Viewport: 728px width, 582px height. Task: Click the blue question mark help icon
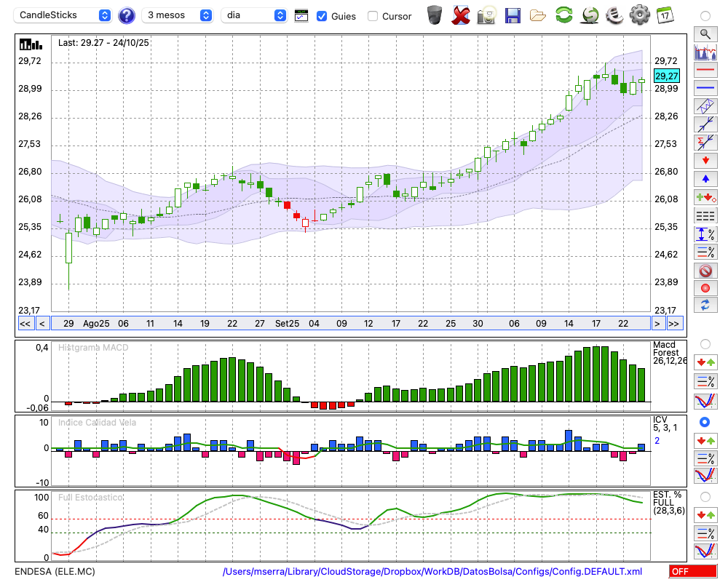pos(127,15)
